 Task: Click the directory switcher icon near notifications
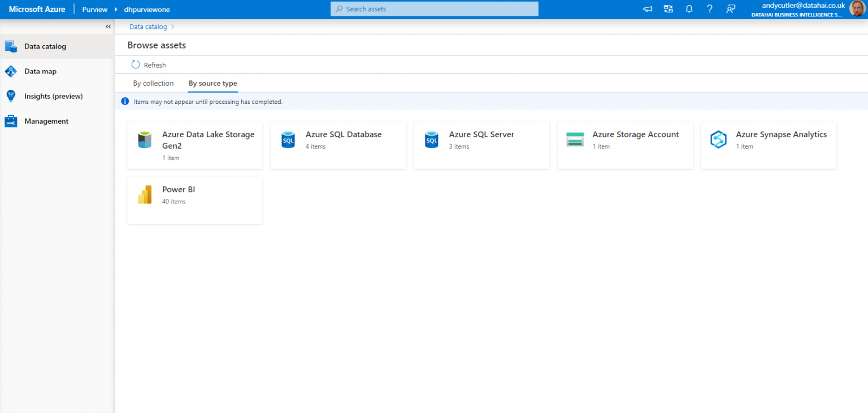[668, 8]
